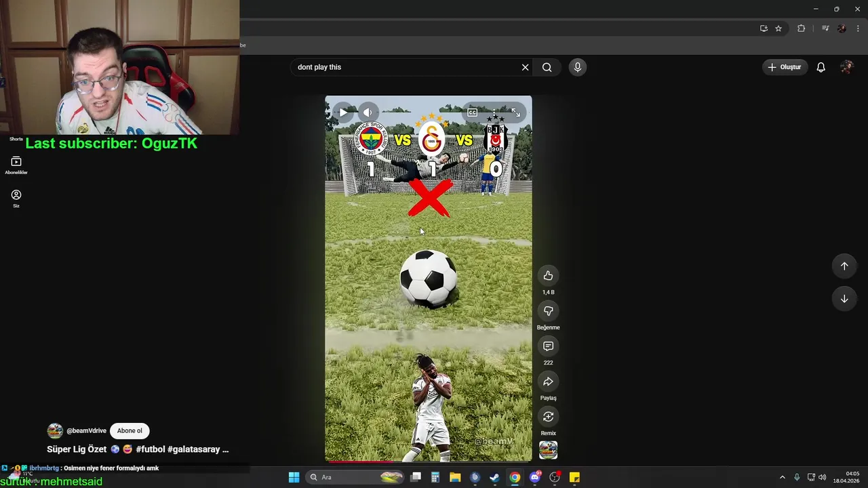Image resolution: width=868 pixels, height=488 pixels.
Task: Open the Windows Start menu
Action: coord(294,477)
